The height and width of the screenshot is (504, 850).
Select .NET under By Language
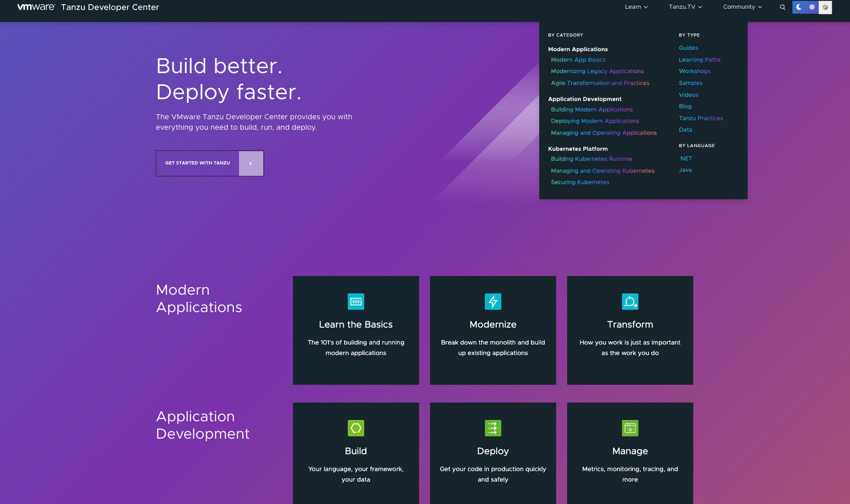tap(685, 159)
